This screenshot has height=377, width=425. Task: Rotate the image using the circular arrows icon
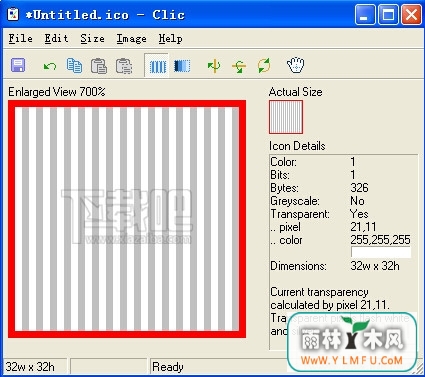coord(264,65)
